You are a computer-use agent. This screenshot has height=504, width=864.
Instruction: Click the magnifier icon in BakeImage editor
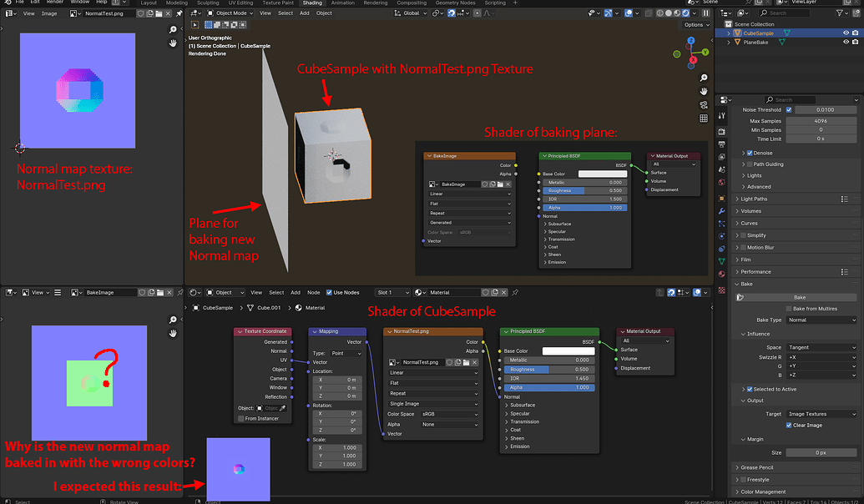pyautogui.click(x=173, y=320)
